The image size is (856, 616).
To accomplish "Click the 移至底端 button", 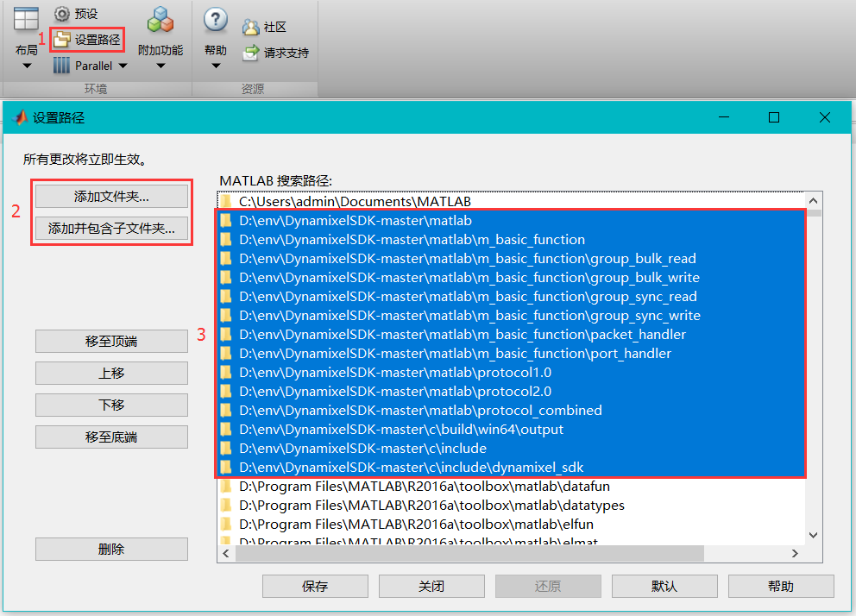I will tap(111, 437).
